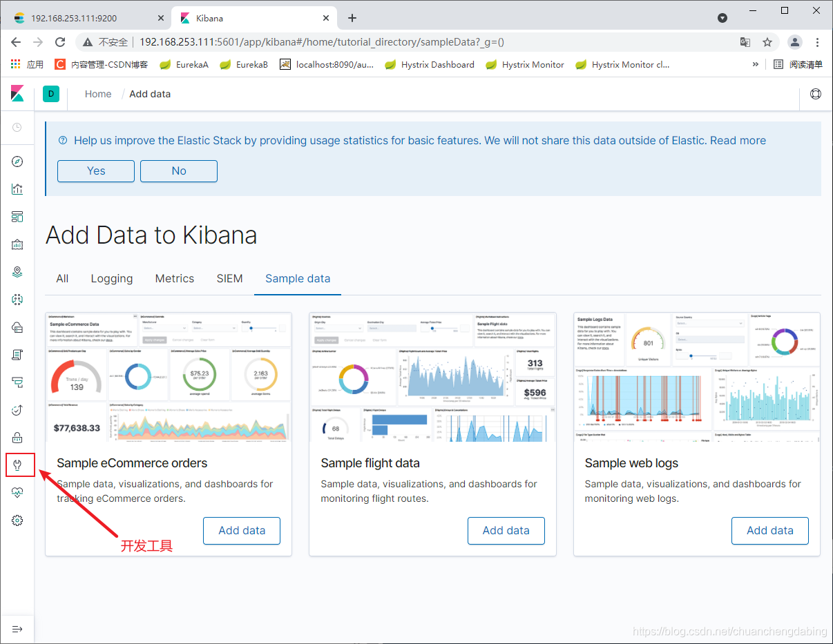This screenshot has height=644, width=833.
Task: Open Management gear icon in sidebar
Action: [x=17, y=520]
